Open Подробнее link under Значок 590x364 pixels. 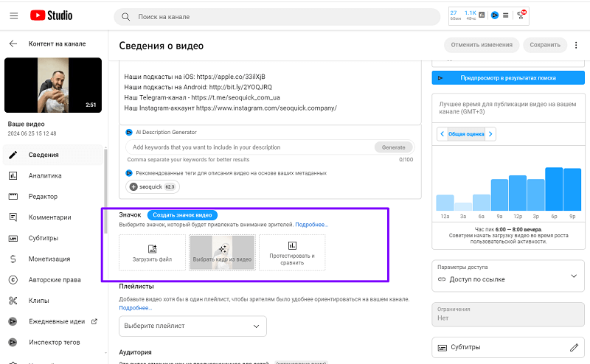pos(311,225)
